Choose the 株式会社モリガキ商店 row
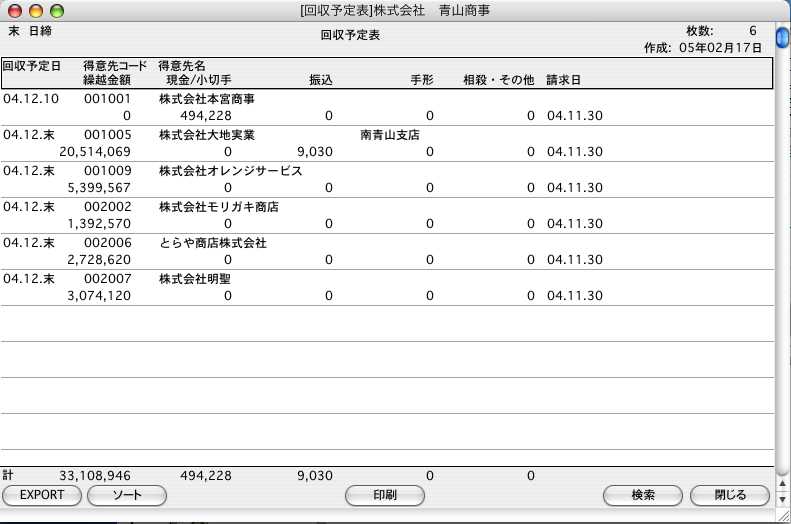Image resolution: width=791 pixels, height=524 pixels. coord(218,207)
